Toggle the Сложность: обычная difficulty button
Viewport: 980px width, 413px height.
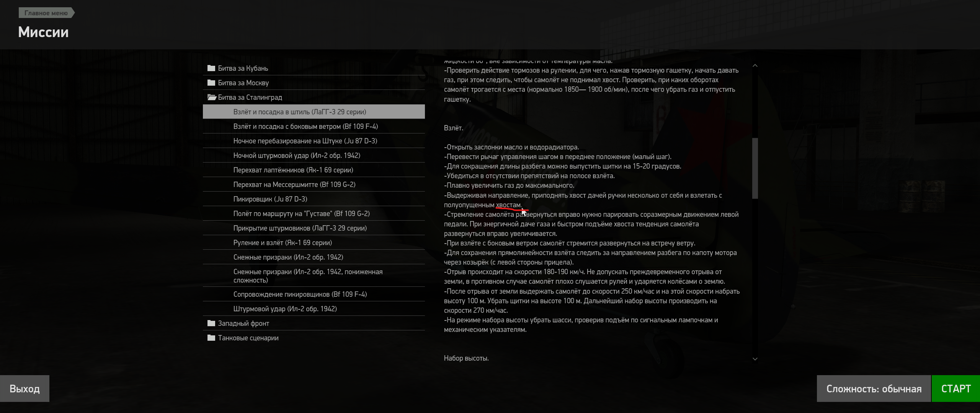pyautogui.click(x=874, y=389)
